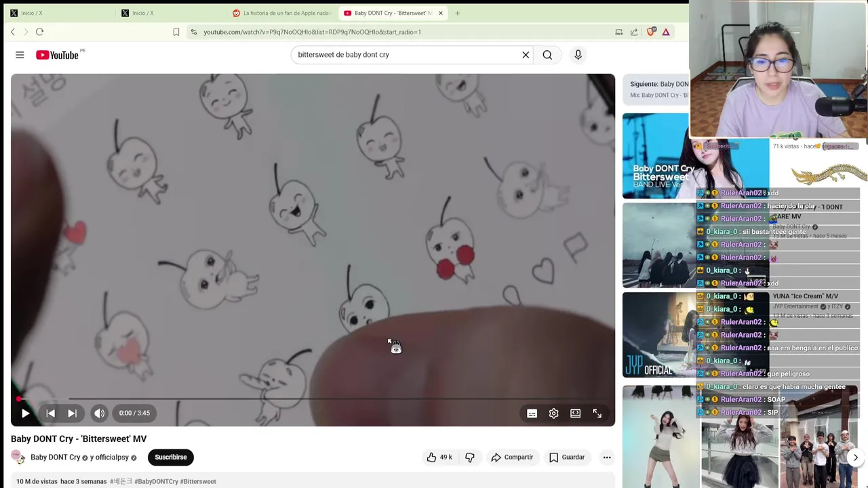The width and height of the screenshot is (868, 488).
Task: Reload the current page
Action: coord(40,32)
